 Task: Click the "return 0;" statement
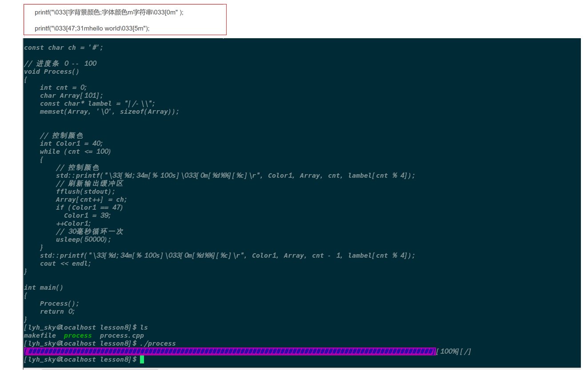pos(57,311)
